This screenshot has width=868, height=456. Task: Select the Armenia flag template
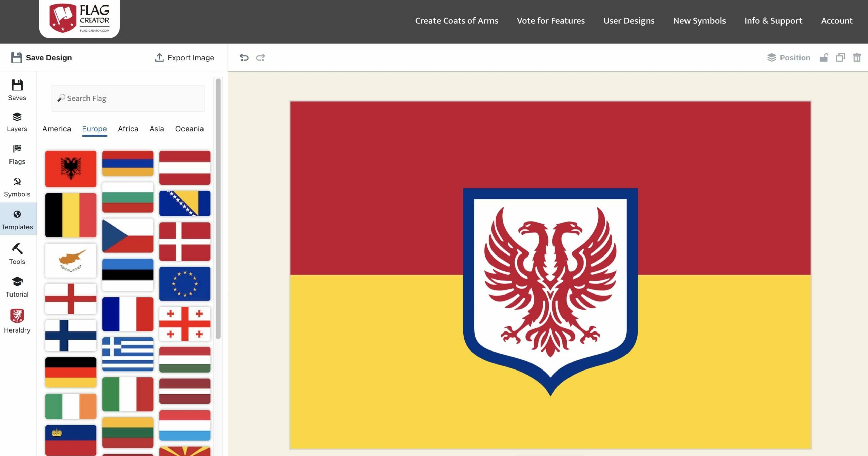click(x=128, y=164)
